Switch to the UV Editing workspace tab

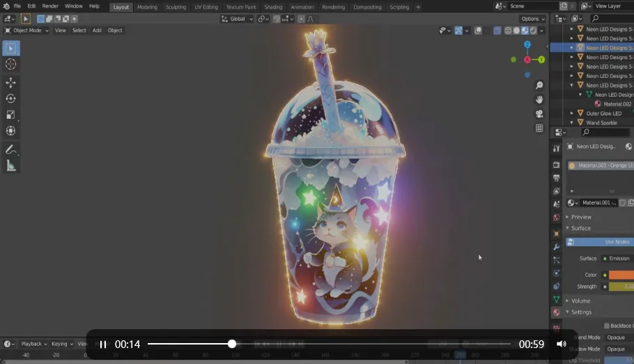(206, 7)
